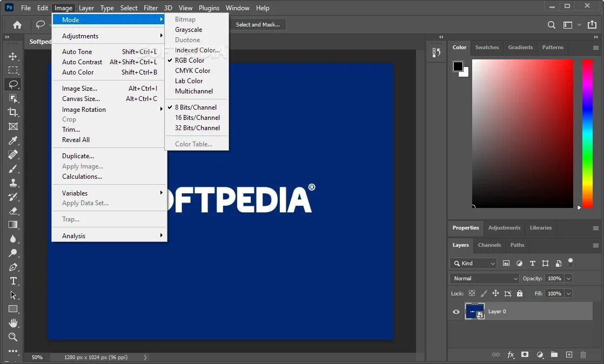This screenshot has width=604, height=364.
Task: Open the search magnifier icon at top right
Action: pyautogui.click(x=552, y=25)
